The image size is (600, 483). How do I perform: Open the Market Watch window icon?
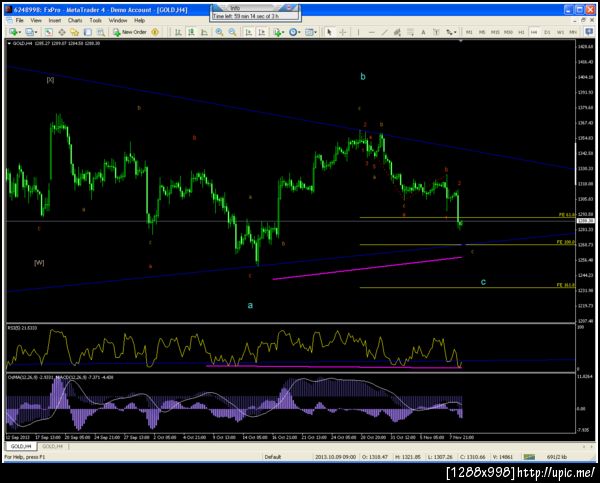pos(49,32)
